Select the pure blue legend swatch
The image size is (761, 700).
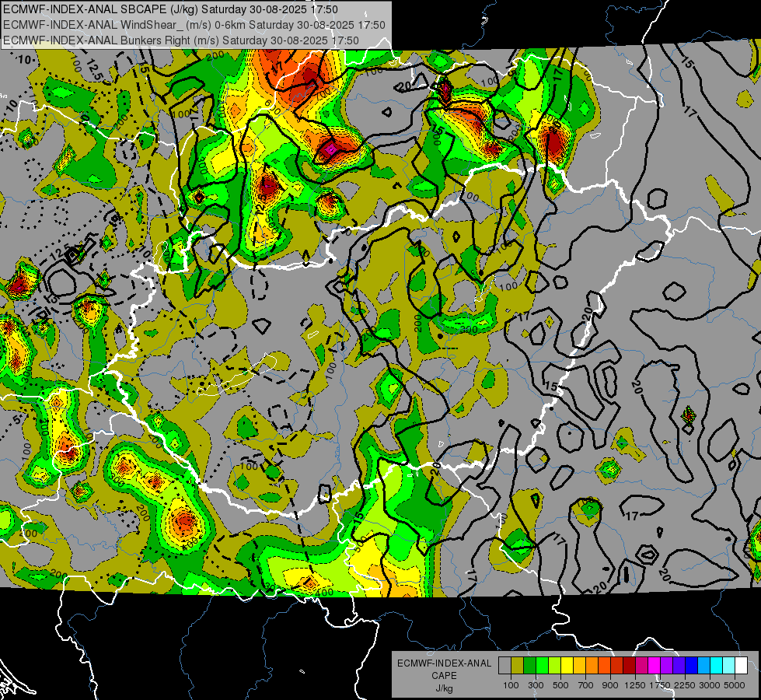(x=692, y=665)
